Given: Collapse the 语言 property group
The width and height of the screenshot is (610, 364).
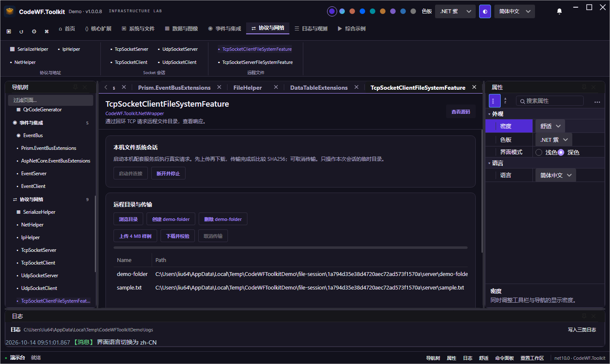Looking at the screenshot, I should click(489, 163).
